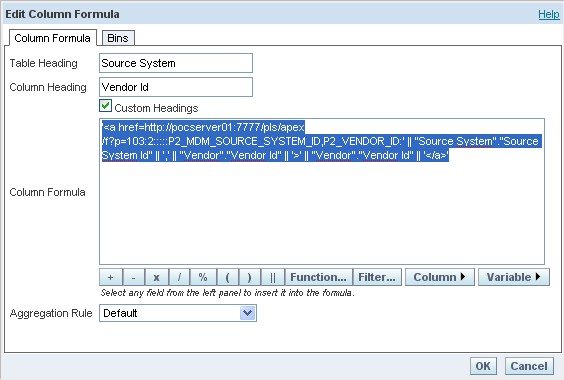The width and height of the screenshot is (564, 380).
Task: Open the Aggregation Rule dropdown
Action: coord(178,313)
